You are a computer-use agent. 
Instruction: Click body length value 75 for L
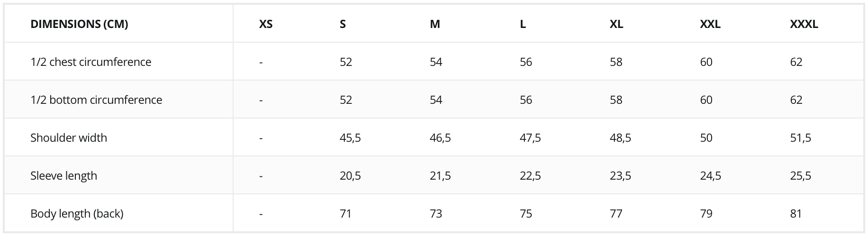[526, 213]
